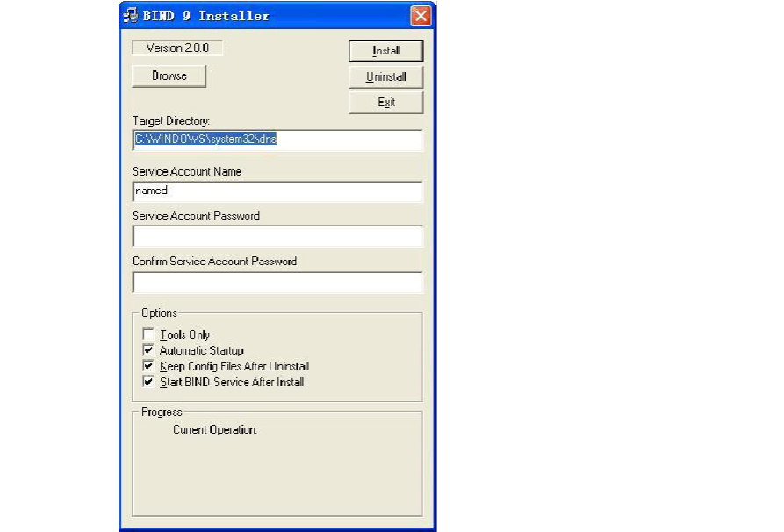Click the Uninstall button
Viewport: 784px width, 532px height.
click(386, 76)
